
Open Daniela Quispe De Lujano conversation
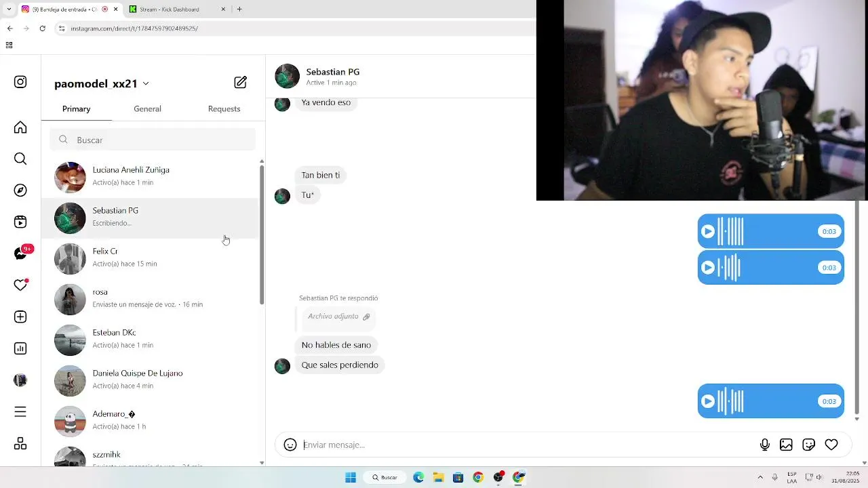[x=149, y=380]
